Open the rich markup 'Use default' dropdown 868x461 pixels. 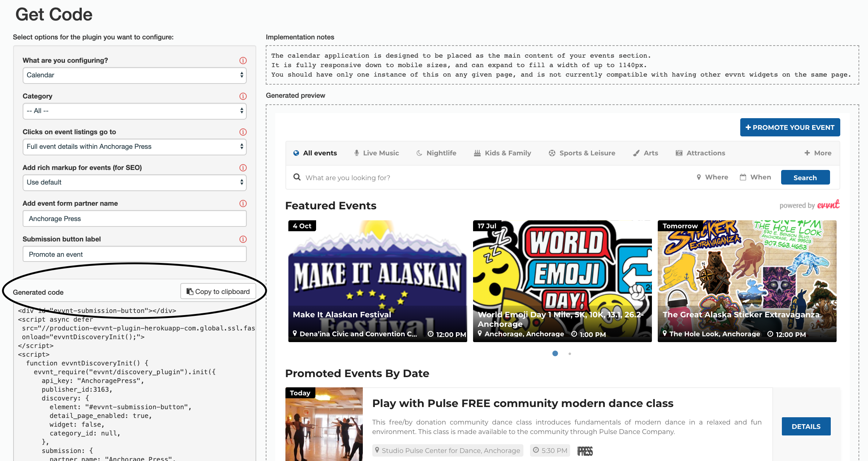135,182
